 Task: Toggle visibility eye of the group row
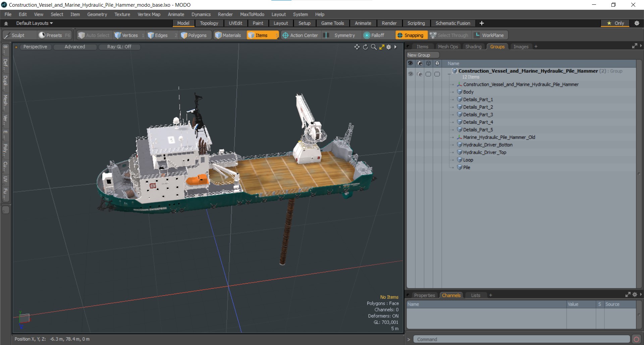pos(411,74)
